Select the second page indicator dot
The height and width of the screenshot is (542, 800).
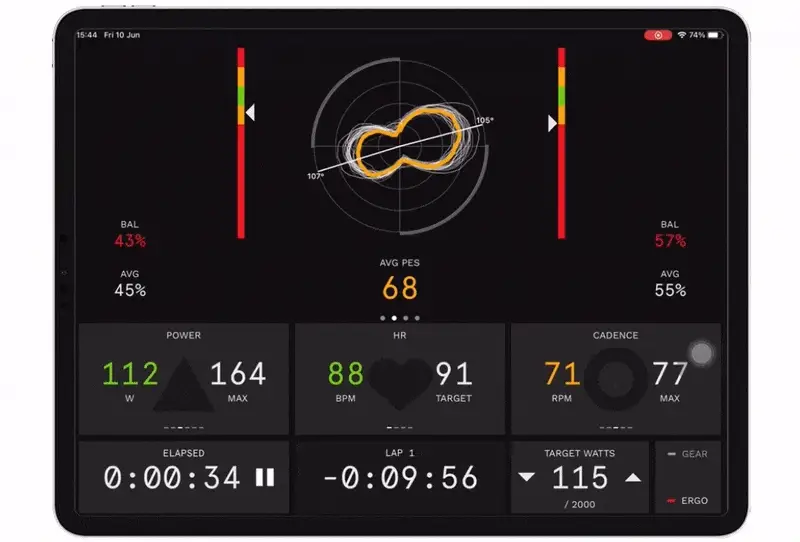click(394, 318)
